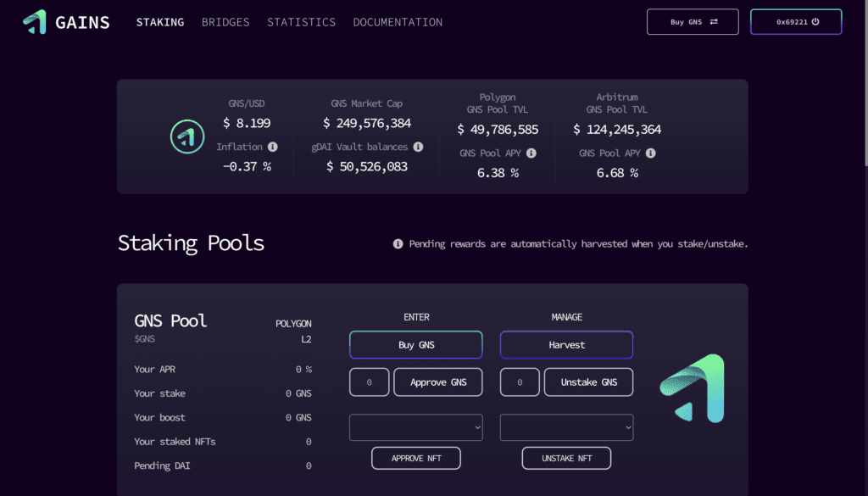
Task: Click the Harvest button under MANAGE
Action: coord(566,345)
